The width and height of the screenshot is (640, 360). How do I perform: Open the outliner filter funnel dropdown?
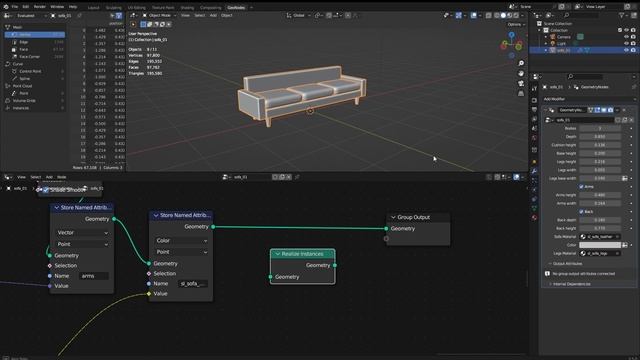click(624, 15)
